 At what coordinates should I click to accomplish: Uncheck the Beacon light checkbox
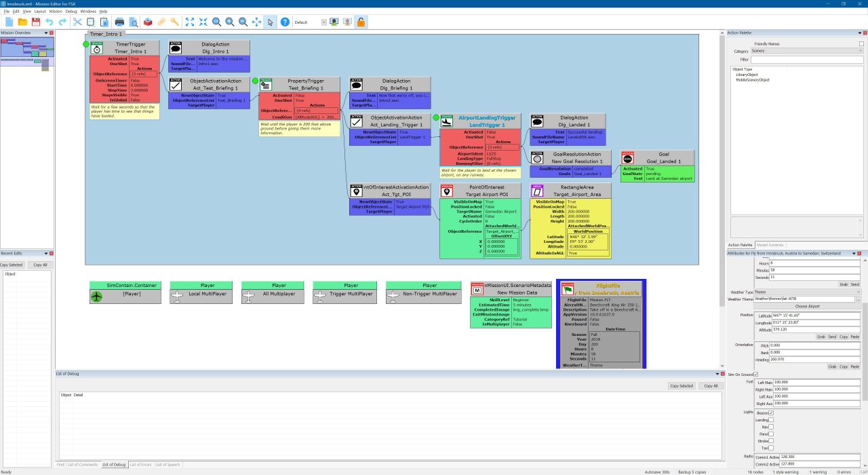click(x=771, y=413)
